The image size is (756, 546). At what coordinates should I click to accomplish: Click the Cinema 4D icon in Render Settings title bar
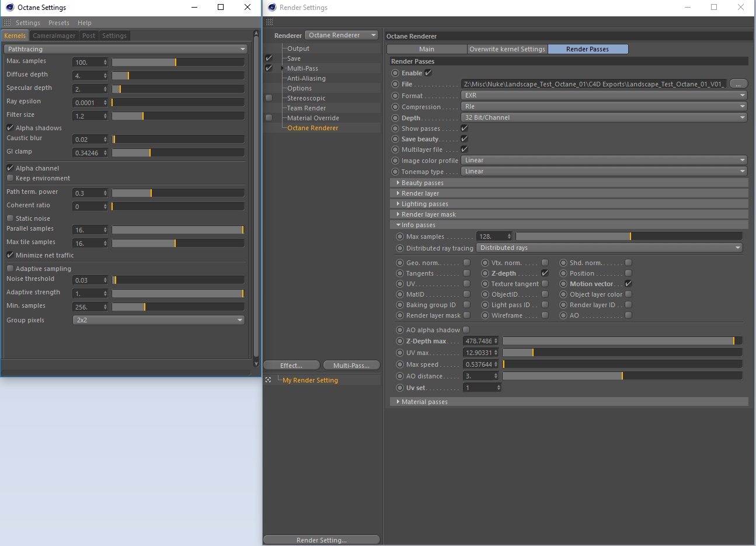coord(272,7)
